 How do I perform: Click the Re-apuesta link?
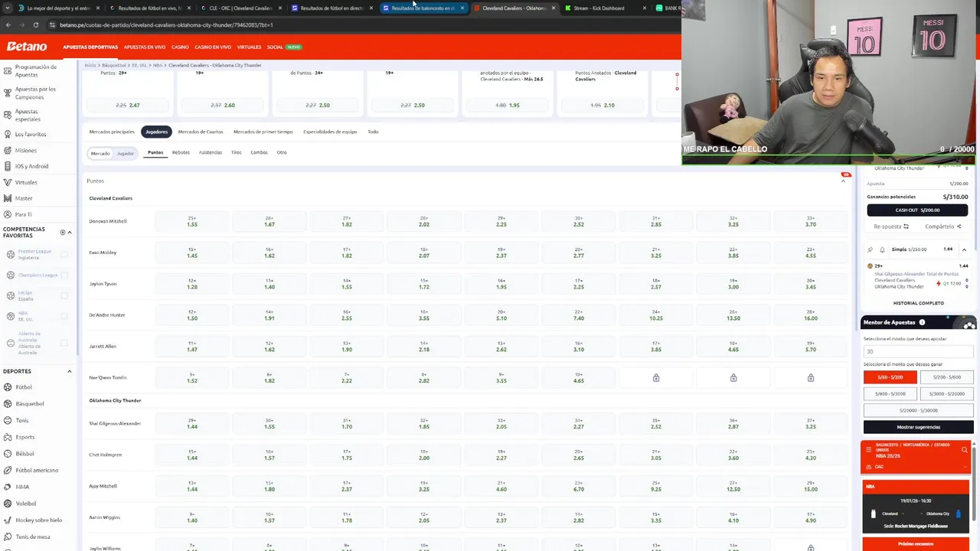891,227
